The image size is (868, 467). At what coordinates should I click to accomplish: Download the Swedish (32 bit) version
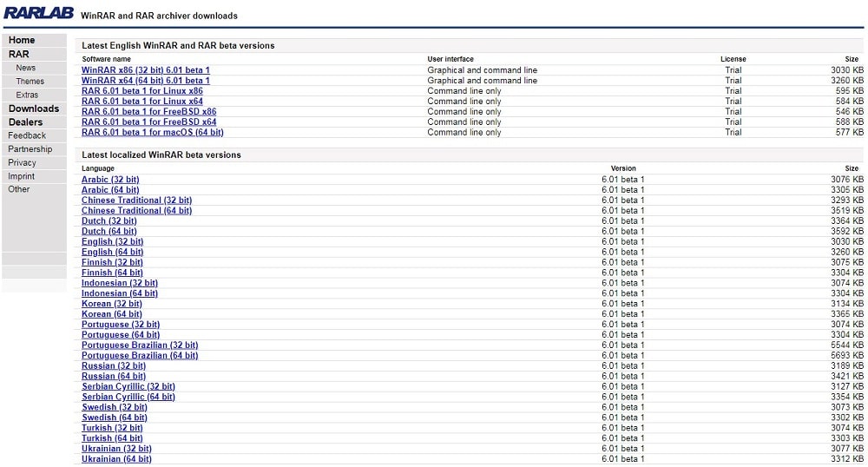[115, 407]
